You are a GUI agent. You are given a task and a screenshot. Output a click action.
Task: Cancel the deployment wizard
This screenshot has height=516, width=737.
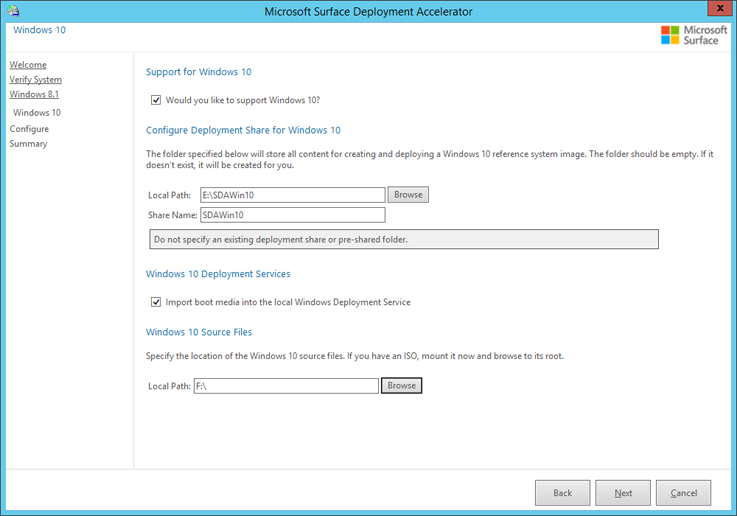(x=684, y=493)
